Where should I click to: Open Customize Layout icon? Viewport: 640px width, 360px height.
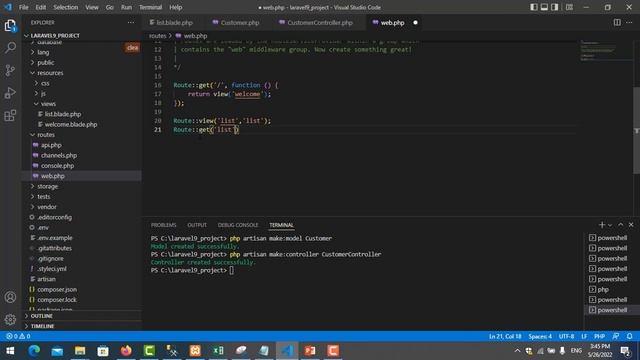(569, 7)
